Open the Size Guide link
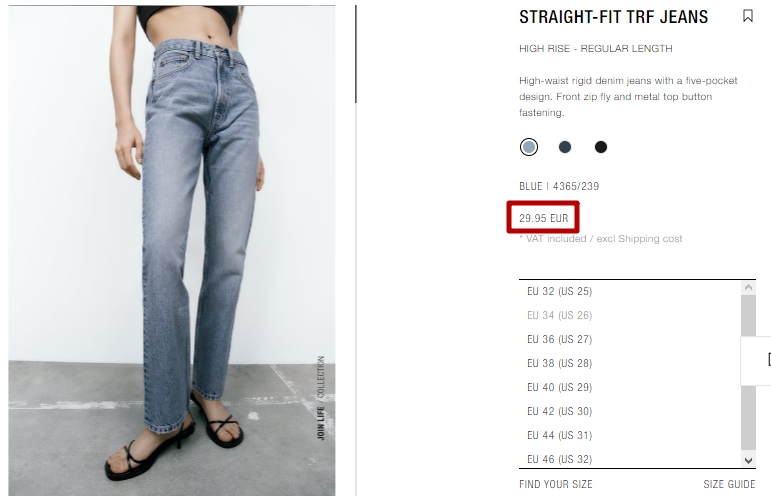The width and height of the screenshot is (771, 500). [x=729, y=484]
